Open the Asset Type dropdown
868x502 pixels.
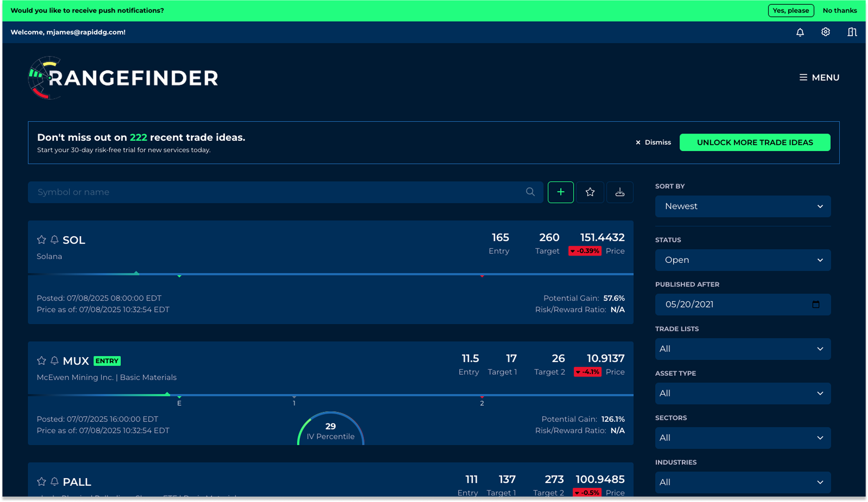click(743, 393)
